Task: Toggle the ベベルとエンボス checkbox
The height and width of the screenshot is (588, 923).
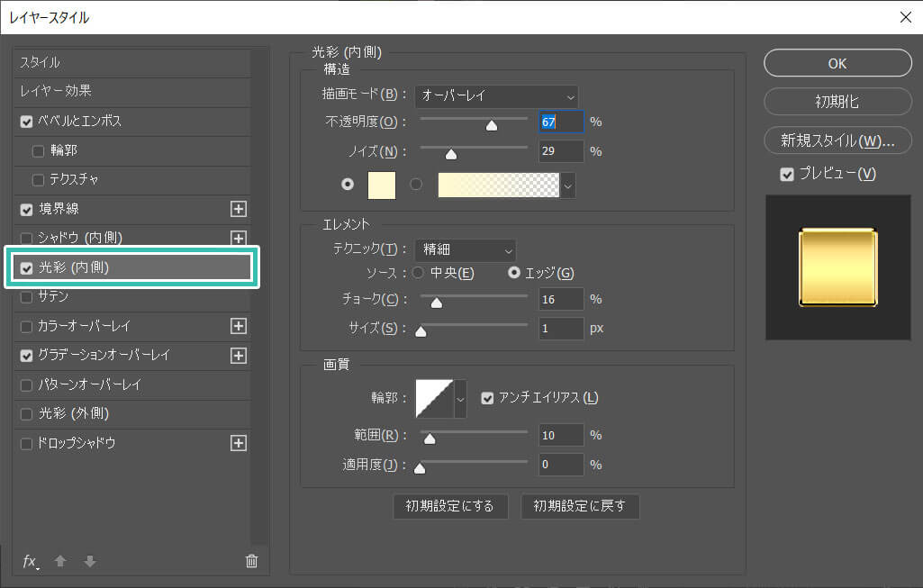Action: click(x=26, y=122)
